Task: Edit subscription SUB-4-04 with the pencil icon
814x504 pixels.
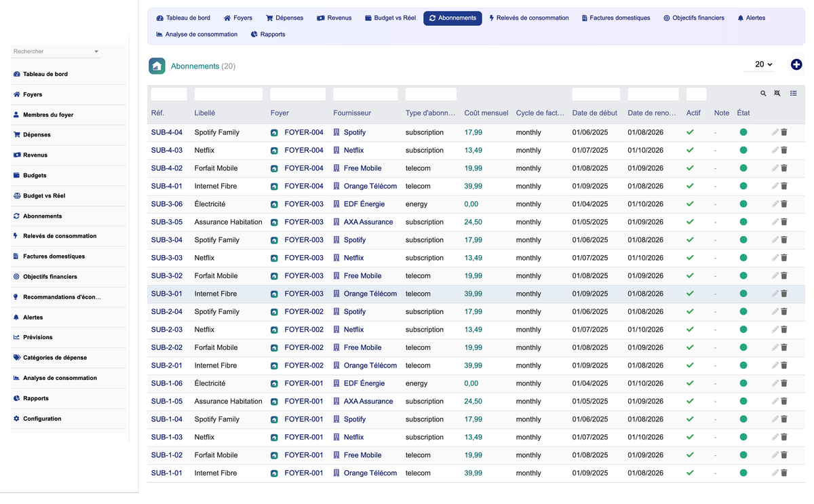Action: click(775, 132)
